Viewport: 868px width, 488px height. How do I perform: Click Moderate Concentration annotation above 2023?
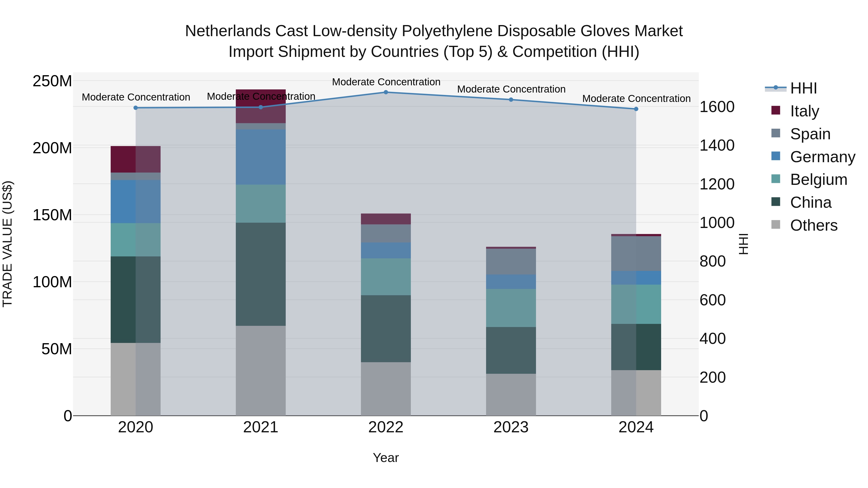(x=511, y=89)
